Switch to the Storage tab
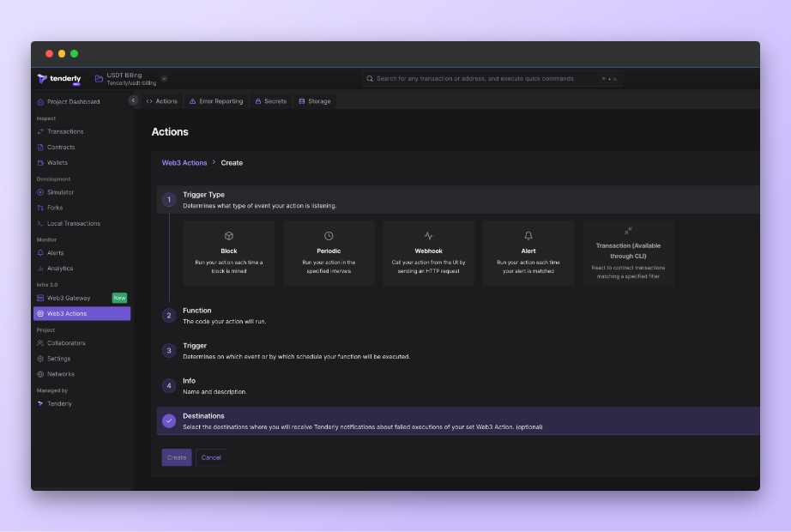The height and width of the screenshot is (532, 791). click(315, 101)
